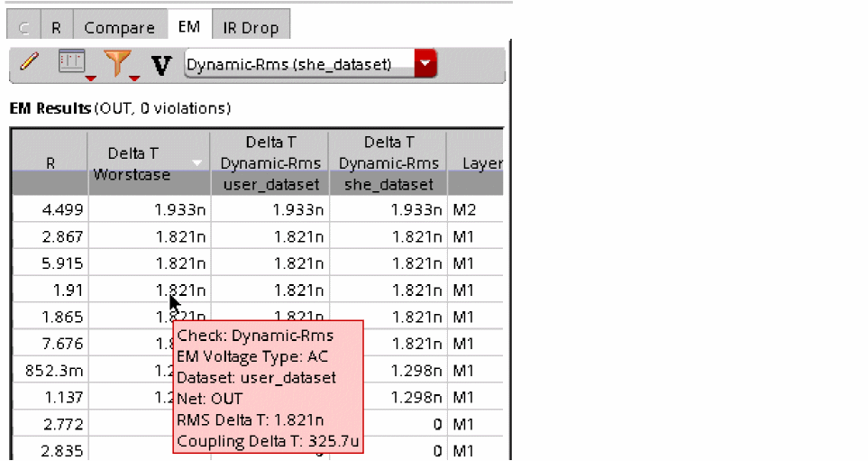Open the Dynamic-Rms dataset dropdown arrow
Screen dimensions: 868x461
pyautogui.click(x=425, y=63)
